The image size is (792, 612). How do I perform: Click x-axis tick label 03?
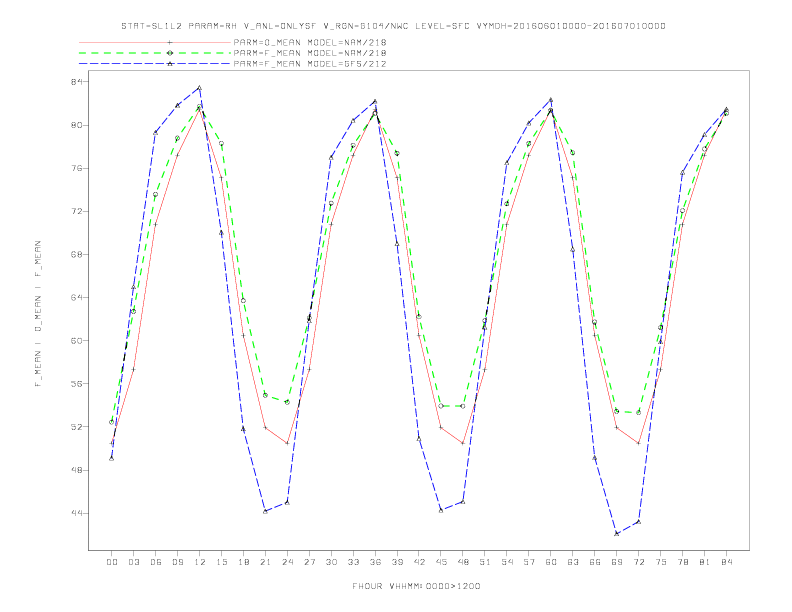[133, 562]
